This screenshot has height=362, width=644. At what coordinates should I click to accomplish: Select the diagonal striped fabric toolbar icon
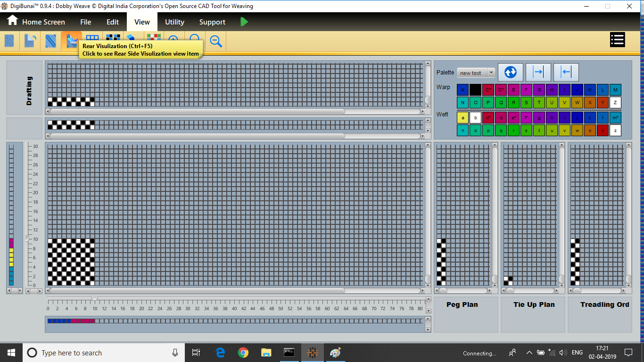coord(51,41)
